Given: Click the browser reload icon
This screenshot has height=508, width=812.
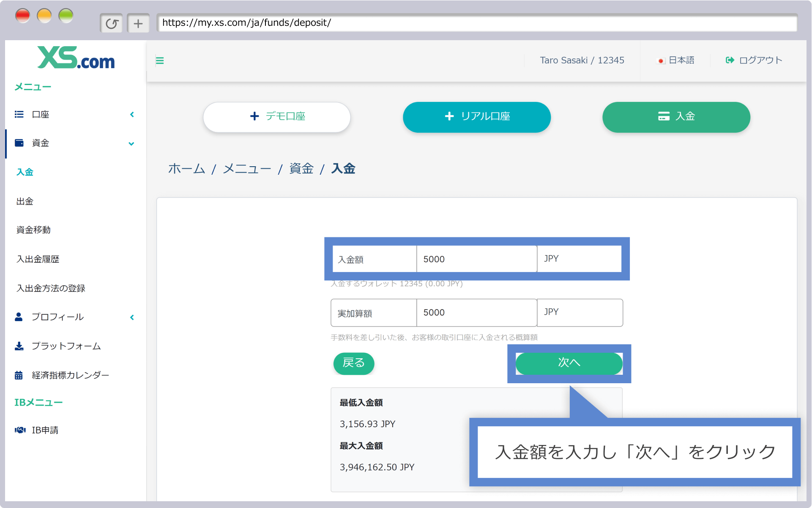Looking at the screenshot, I should click(112, 23).
